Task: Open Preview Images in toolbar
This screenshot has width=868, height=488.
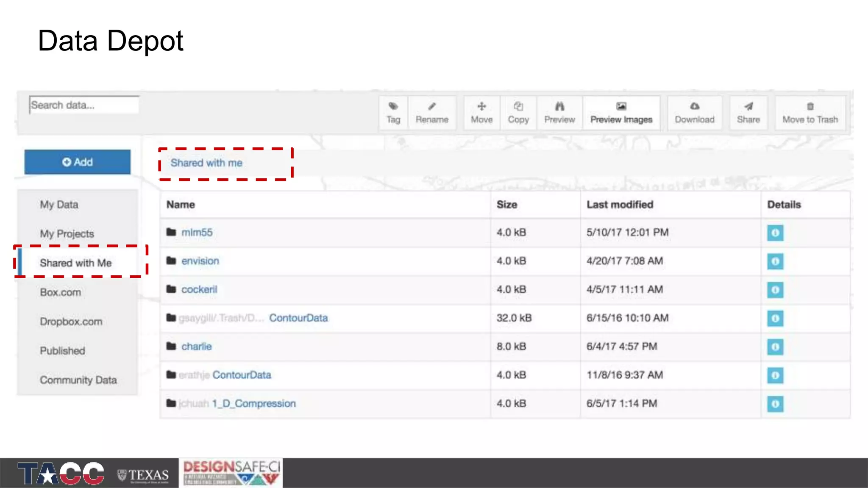Action: click(621, 113)
